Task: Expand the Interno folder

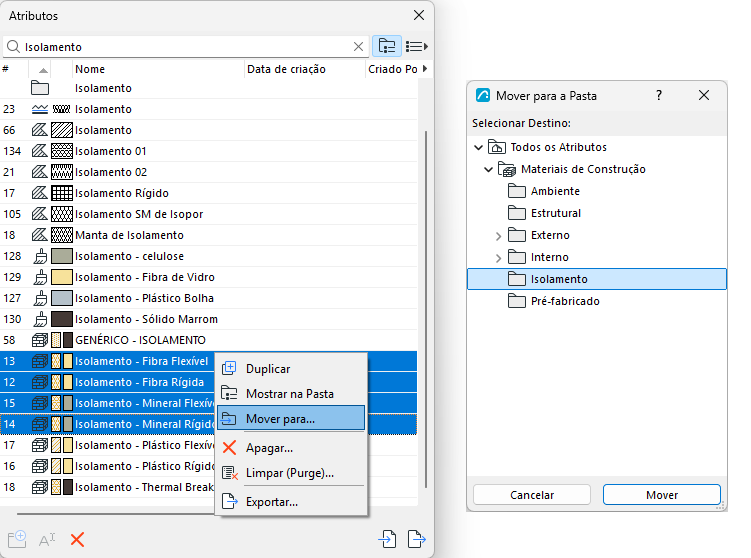Action: click(x=498, y=258)
